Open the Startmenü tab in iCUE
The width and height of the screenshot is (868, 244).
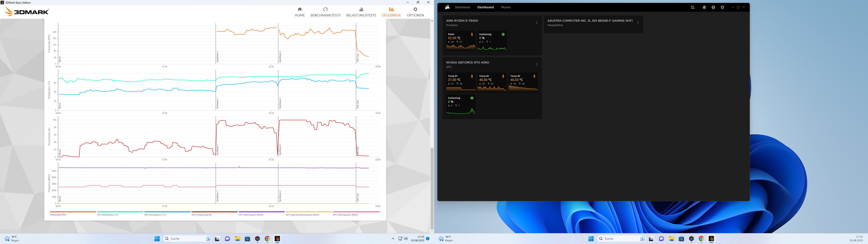(x=462, y=7)
